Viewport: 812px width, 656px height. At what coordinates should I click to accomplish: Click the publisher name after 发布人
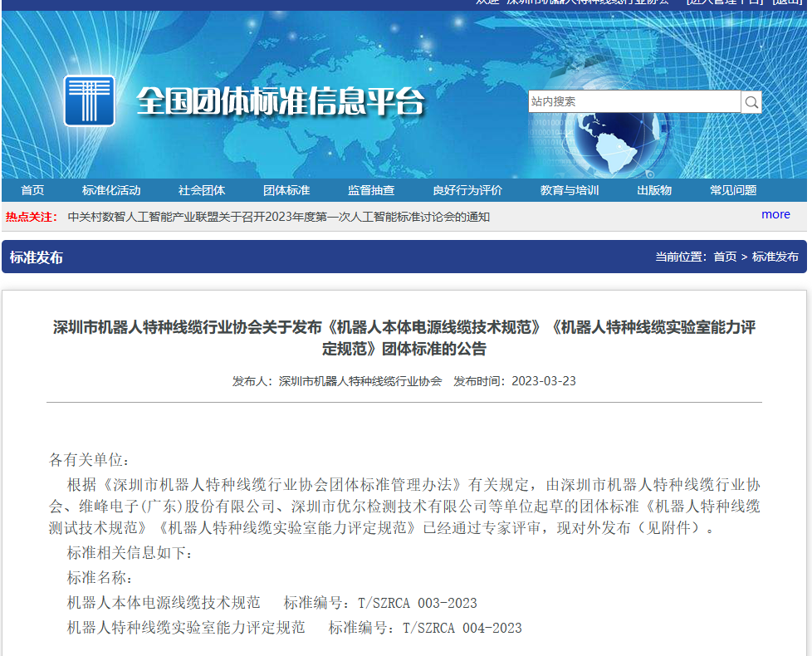pyautogui.click(x=360, y=382)
